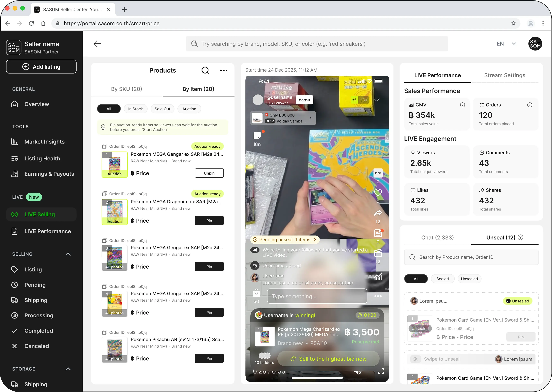This screenshot has width=552, height=392.
Task: Click the help icon next to Unseal (12)
Action: [521, 237]
